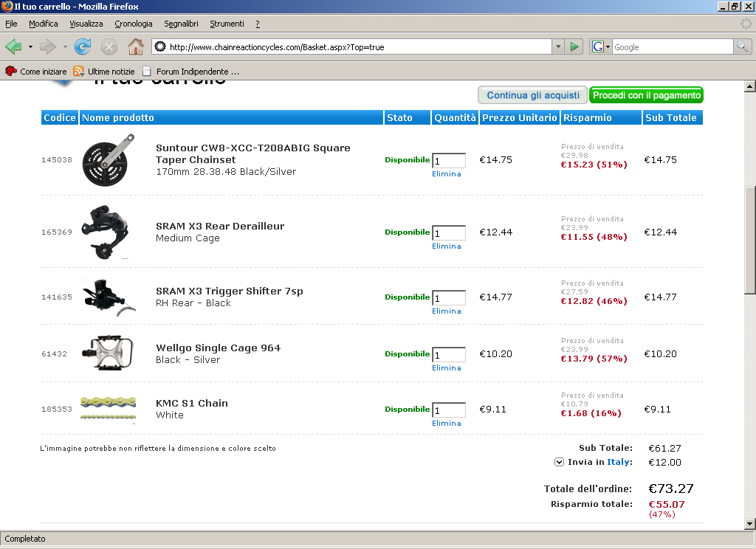Screen dimensions: 756x549
Task: Open the ? help menu
Action: click(258, 24)
